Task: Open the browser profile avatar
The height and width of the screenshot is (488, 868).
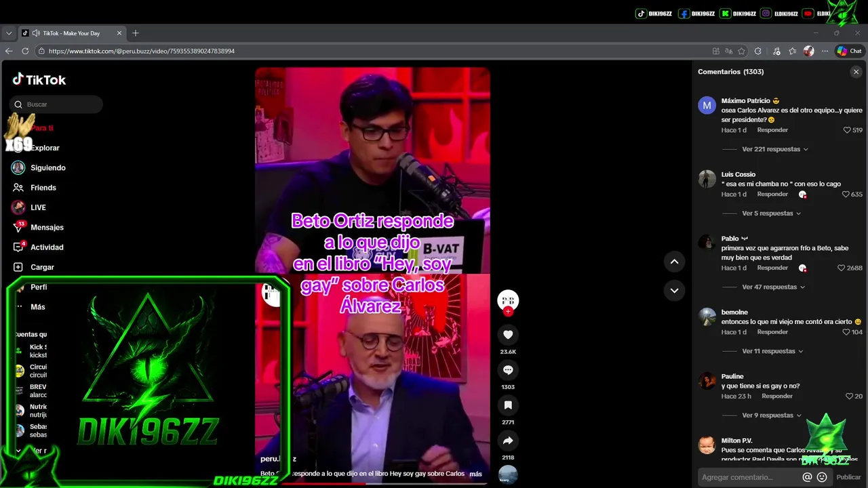Action: (808, 51)
